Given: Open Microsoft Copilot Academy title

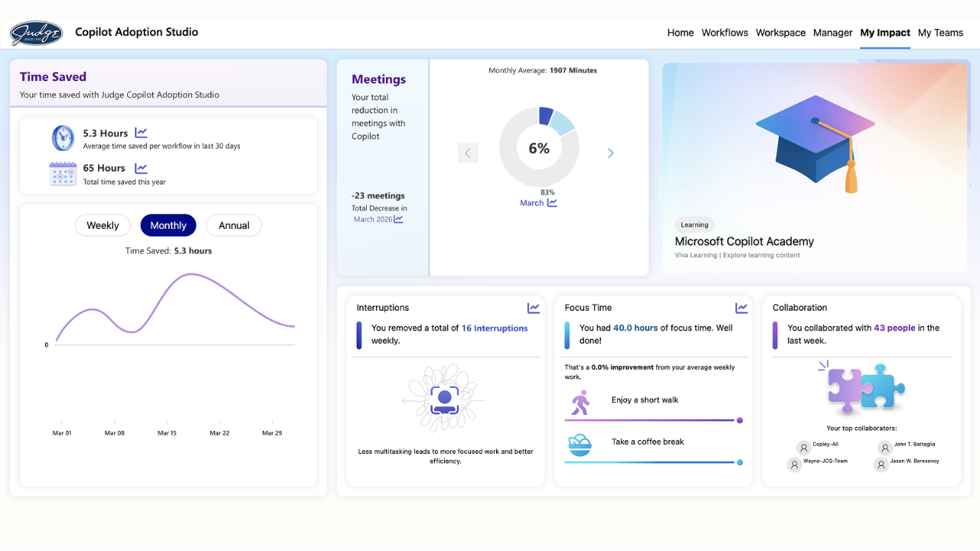Looking at the screenshot, I should point(744,241).
